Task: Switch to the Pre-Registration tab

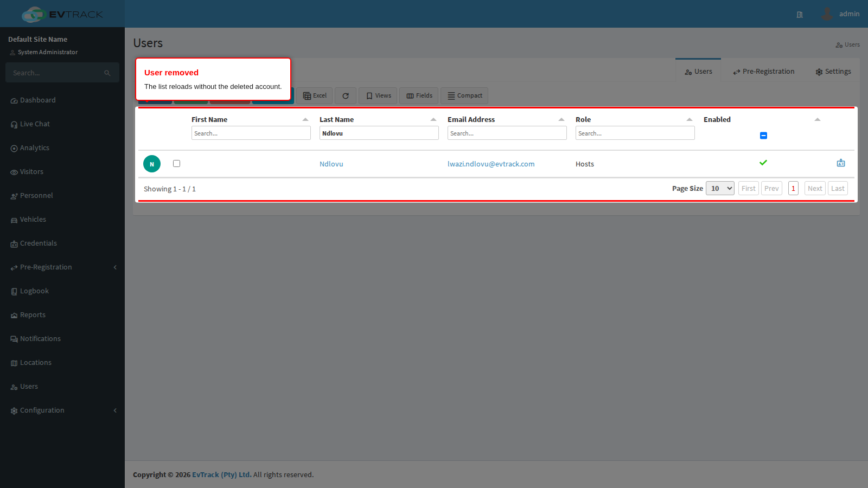Action: pyautogui.click(x=763, y=72)
